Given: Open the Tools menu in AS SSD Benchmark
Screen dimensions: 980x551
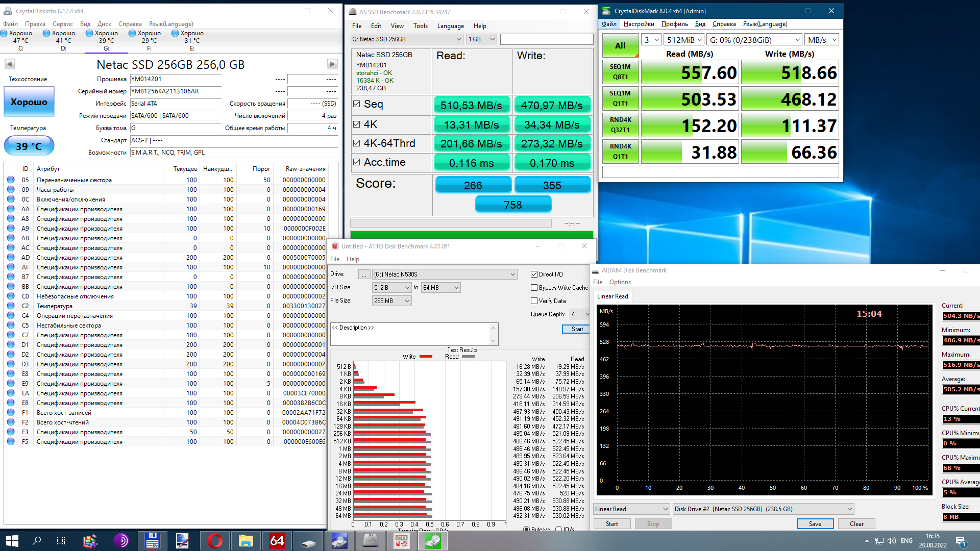Looking at the screenshot, I should tap(420, 26).
